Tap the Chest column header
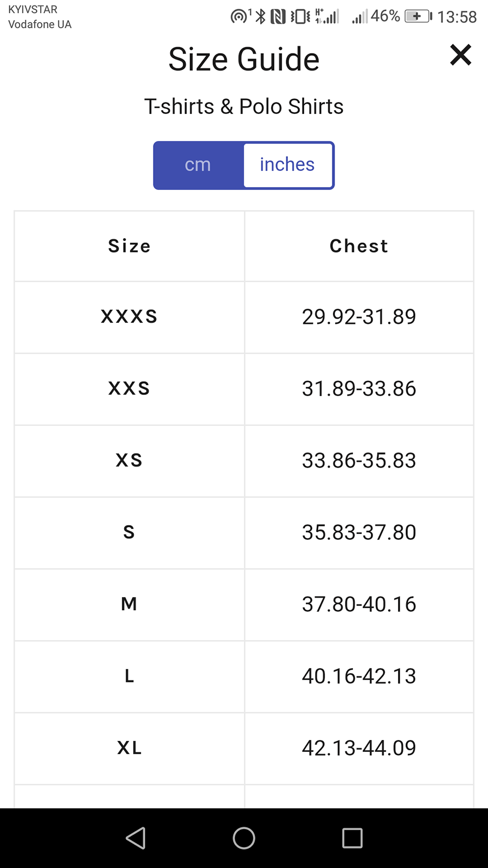Screen dimensions: 488x868 358,246
